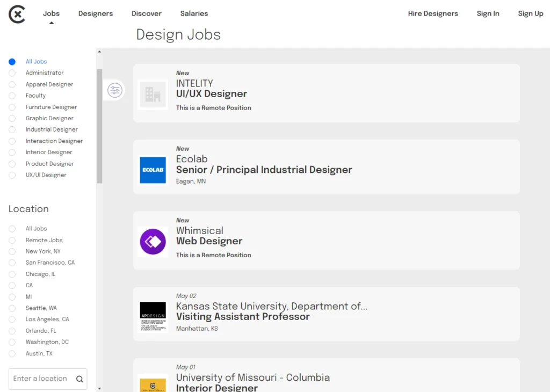The height and width of the screenshot is (392, 550).
Task: Select the All Jobs category radio button
Action: point(12,62)
